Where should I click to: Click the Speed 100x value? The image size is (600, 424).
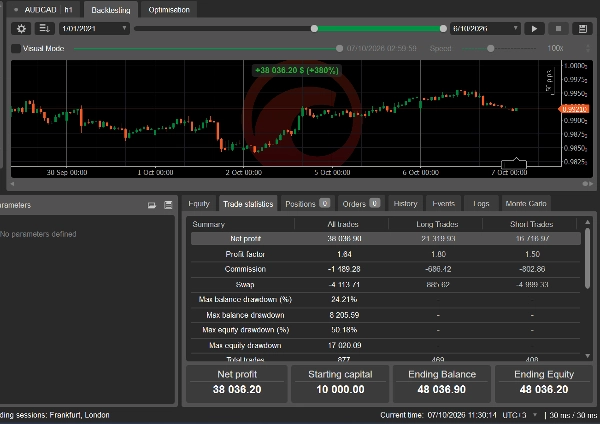pyautogui.click(x=555, y=49)
